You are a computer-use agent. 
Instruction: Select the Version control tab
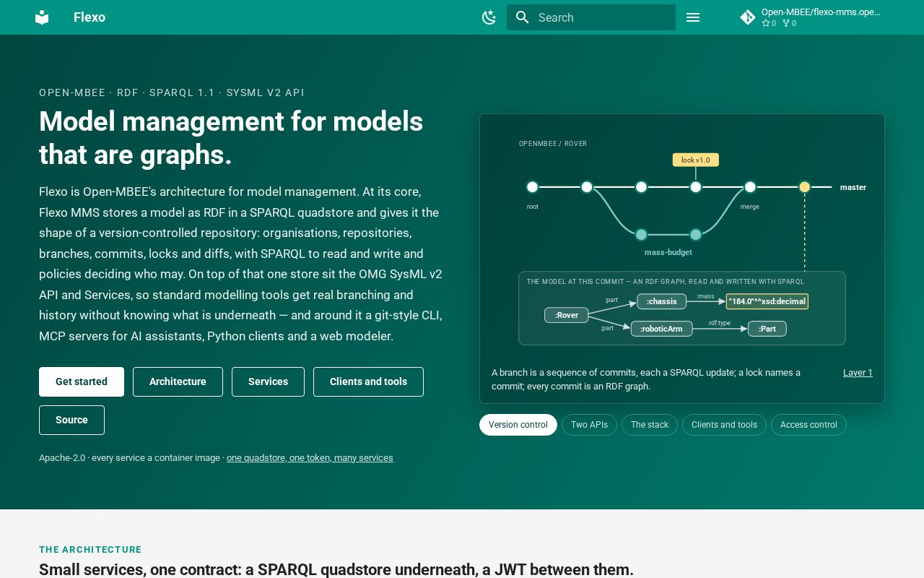tap(518, 425)
